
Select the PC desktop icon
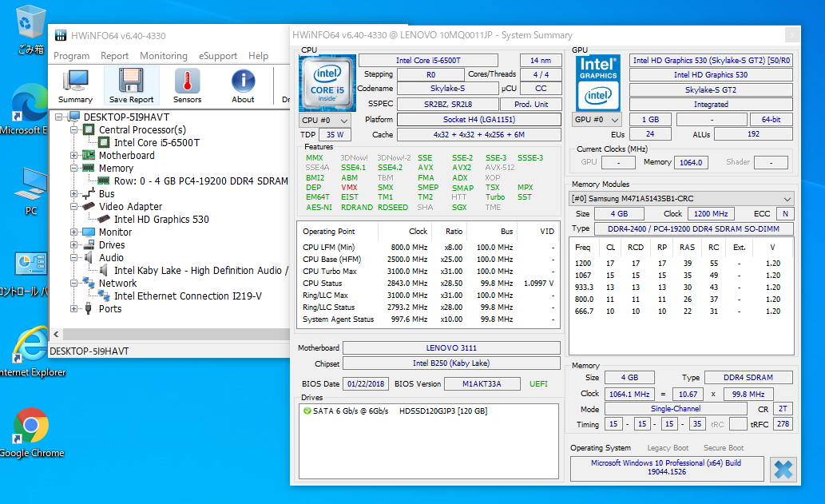point(31,184)
